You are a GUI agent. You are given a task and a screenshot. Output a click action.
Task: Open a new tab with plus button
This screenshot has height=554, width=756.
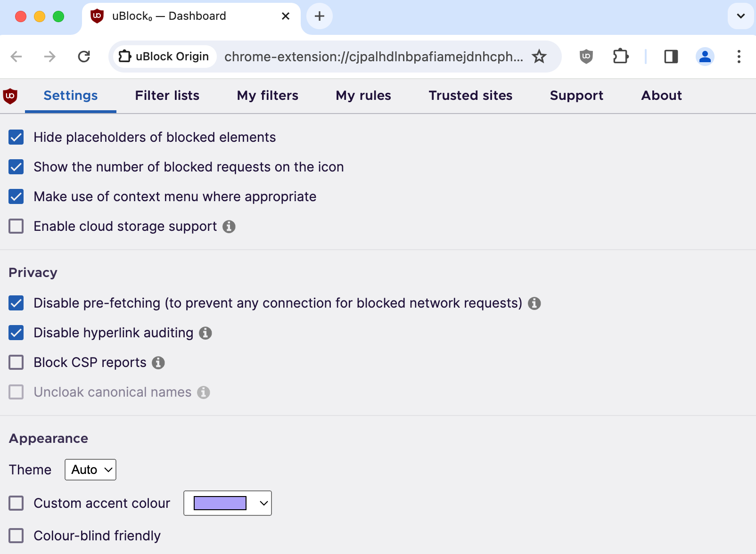click(320, 16)
